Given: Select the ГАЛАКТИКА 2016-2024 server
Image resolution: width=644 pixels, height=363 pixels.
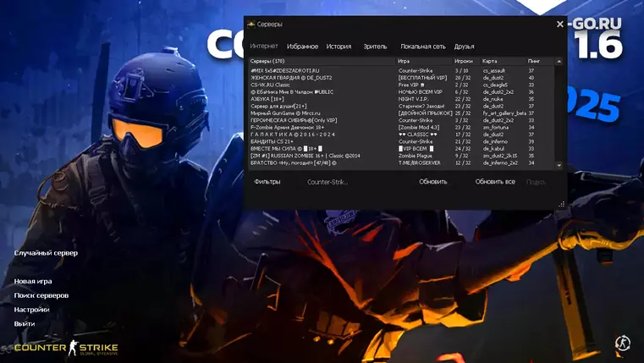Looking at the screenshot, I should tap(401, 135).
